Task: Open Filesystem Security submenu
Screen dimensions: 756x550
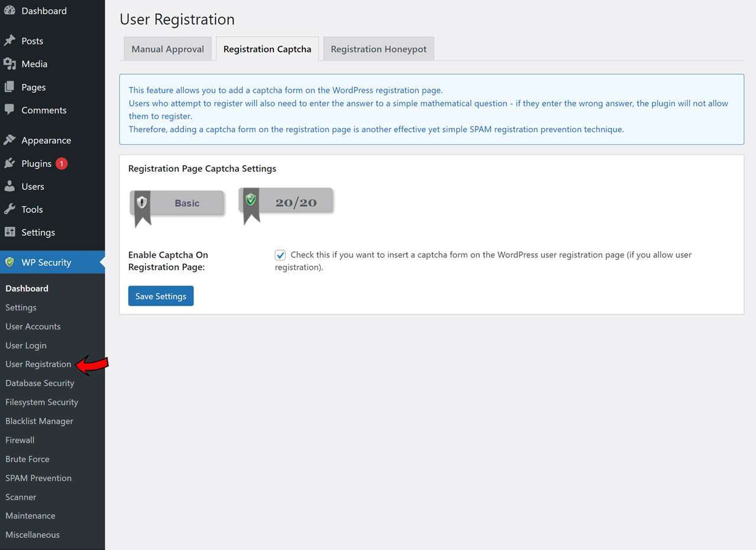Action: click(x=41, y=402)
